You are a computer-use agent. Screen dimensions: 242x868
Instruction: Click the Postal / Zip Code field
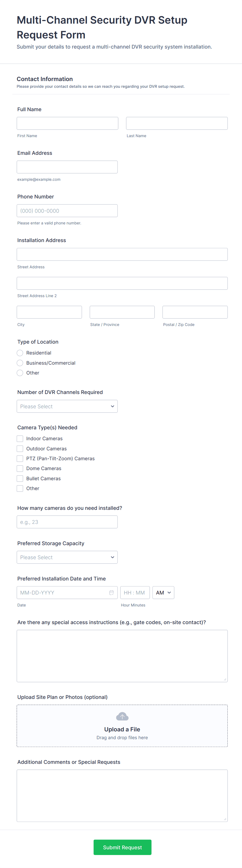195,312
